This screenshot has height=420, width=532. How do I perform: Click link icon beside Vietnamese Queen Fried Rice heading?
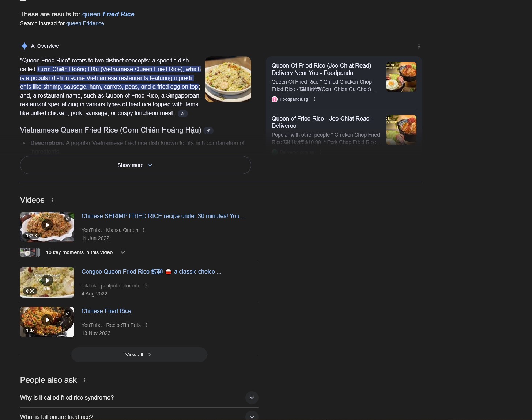(208, 131)
